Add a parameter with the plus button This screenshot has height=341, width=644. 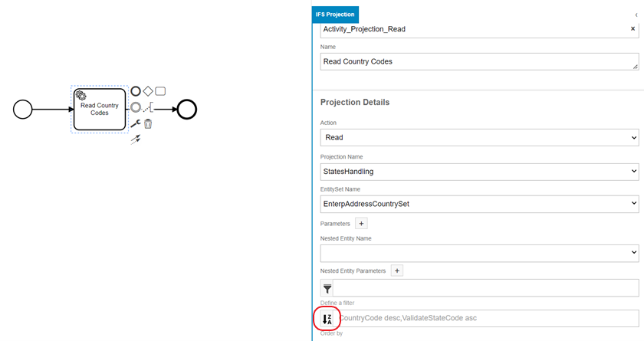pos(361,224)
